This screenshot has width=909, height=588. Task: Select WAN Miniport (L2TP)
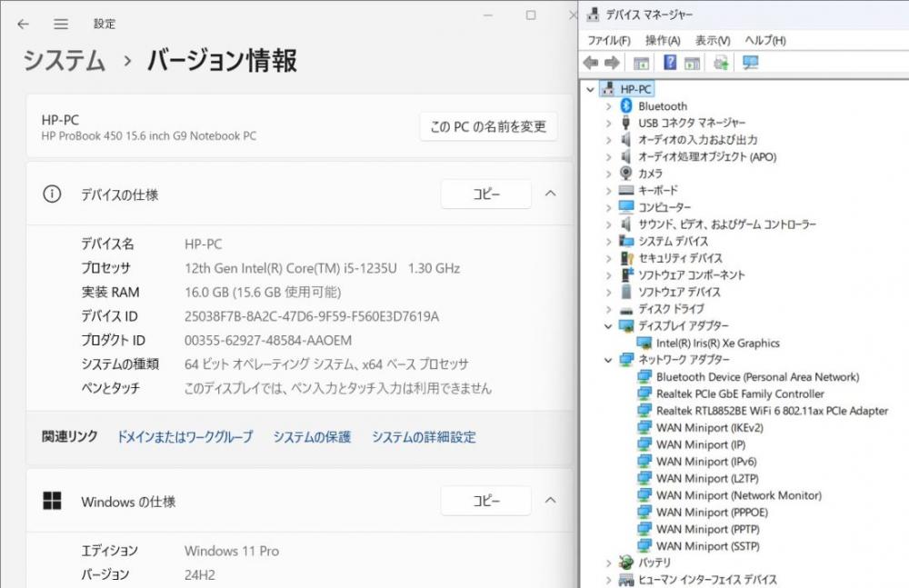[706, 478]
